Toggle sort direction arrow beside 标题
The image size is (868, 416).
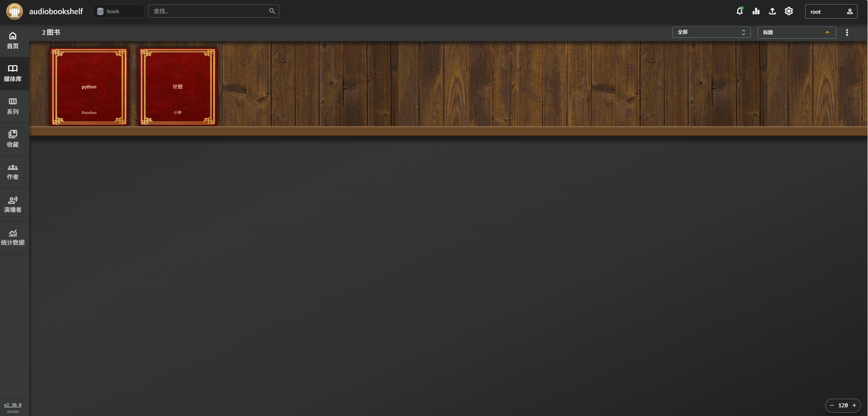coord(827,32)
